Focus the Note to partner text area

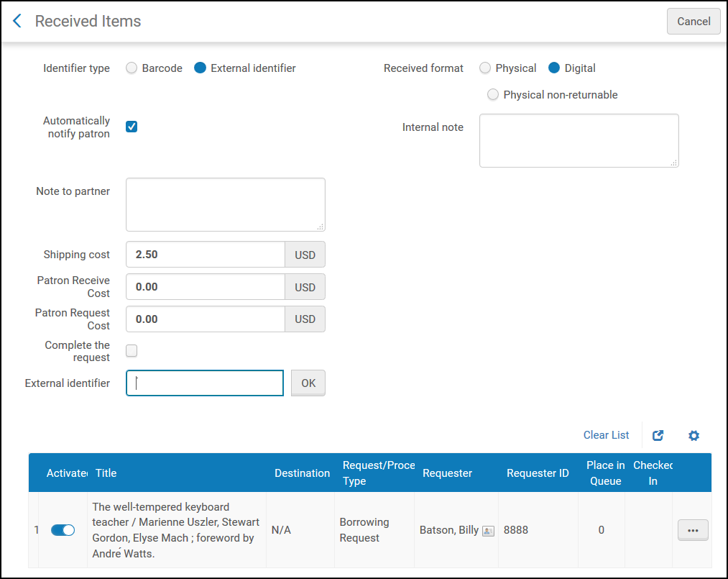click(x=225, y=204)
